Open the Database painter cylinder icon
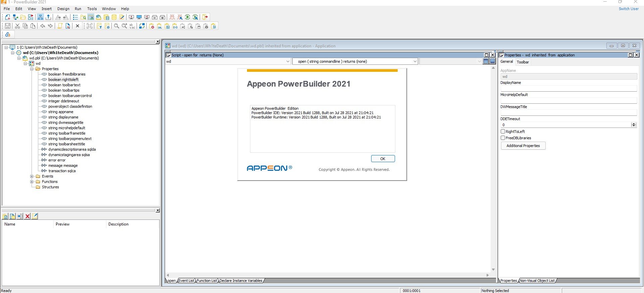Screen dimensions: 644x293 (x=114, y=17)
